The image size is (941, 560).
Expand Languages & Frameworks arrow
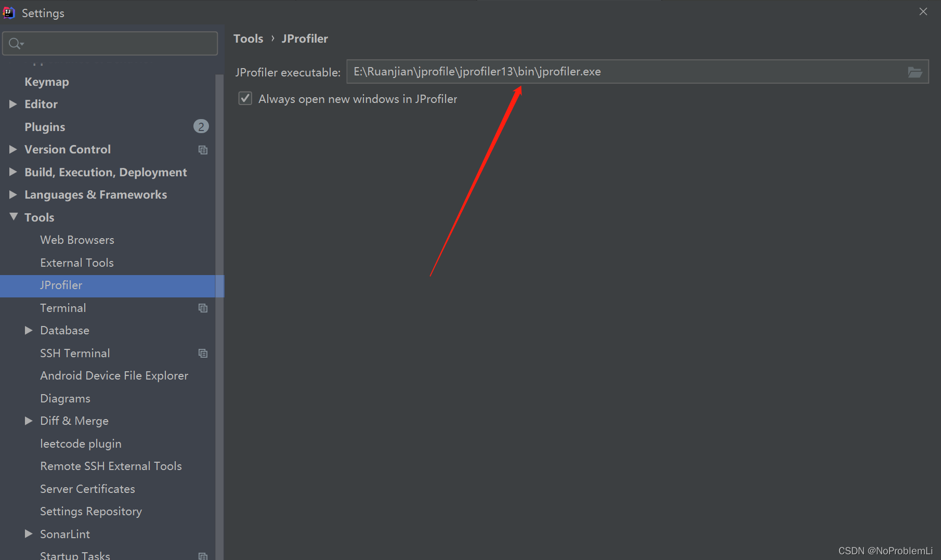click(13, 194)
